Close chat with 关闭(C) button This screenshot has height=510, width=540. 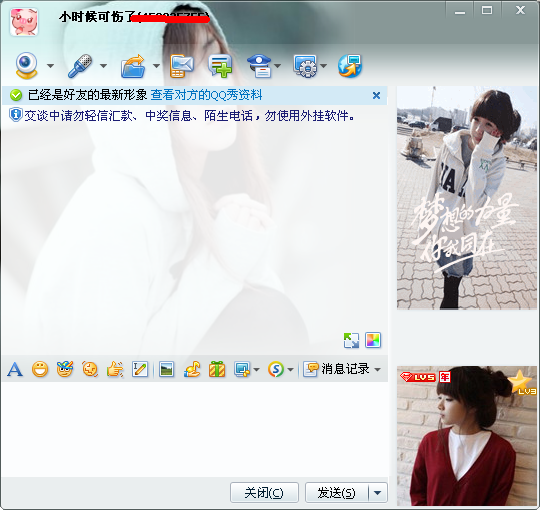[264, 493]
